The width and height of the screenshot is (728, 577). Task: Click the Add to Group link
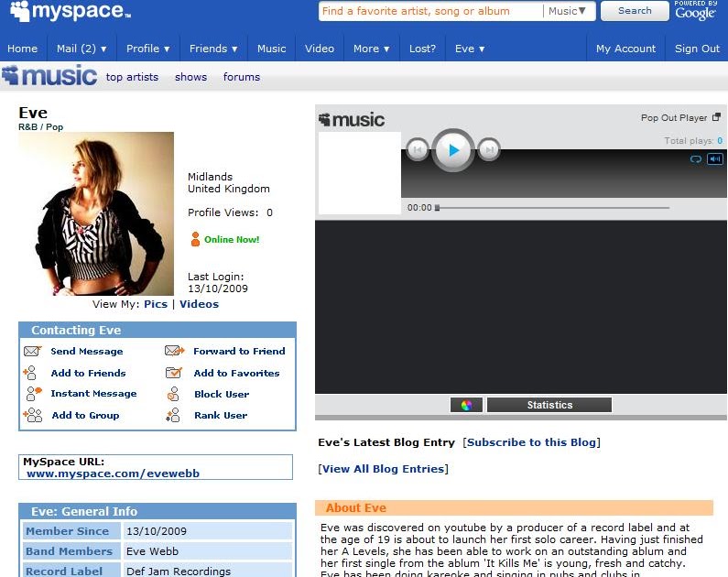(85, 415)
